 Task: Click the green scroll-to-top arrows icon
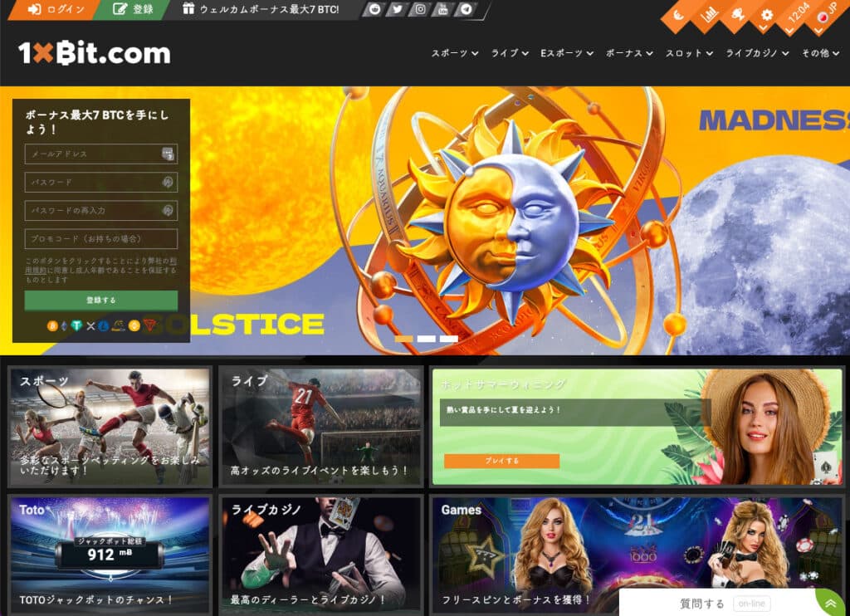click(x=831, y=604)
